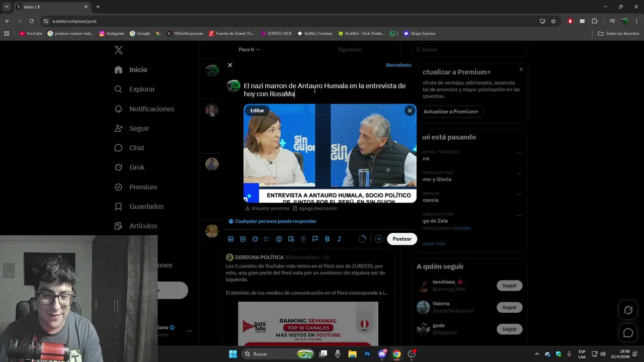Open browser extensions puzzle icon
The height and width of the screenshot is (362, 644).
tap(595, 21)
